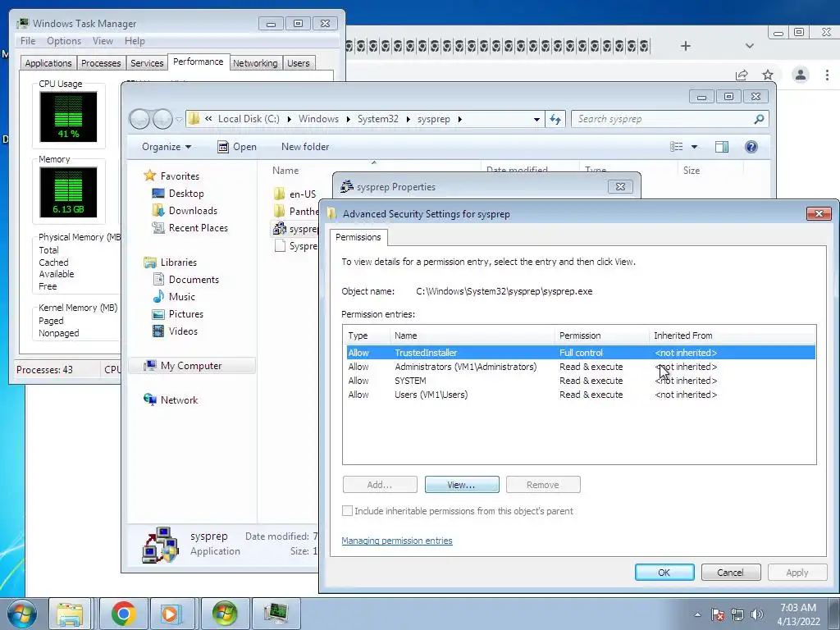This screenshot has height=630, width=840.
Task: Click the Explorer back navigation arrow
Action: (x=139, y=119)
